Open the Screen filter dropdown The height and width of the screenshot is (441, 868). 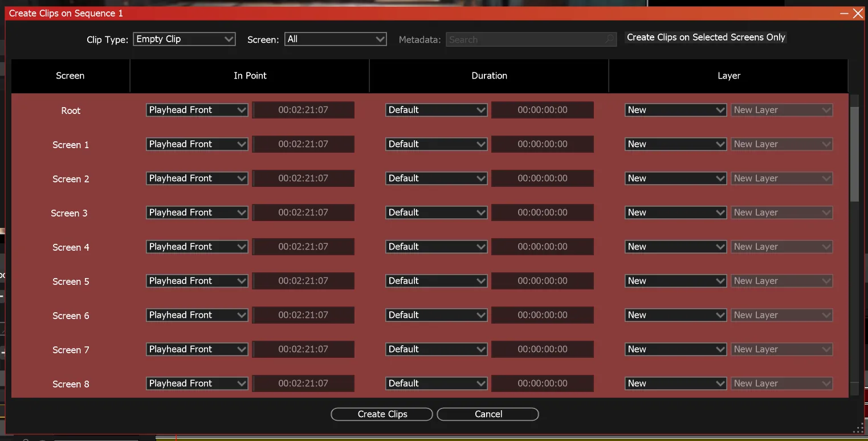tap(336, 39)
